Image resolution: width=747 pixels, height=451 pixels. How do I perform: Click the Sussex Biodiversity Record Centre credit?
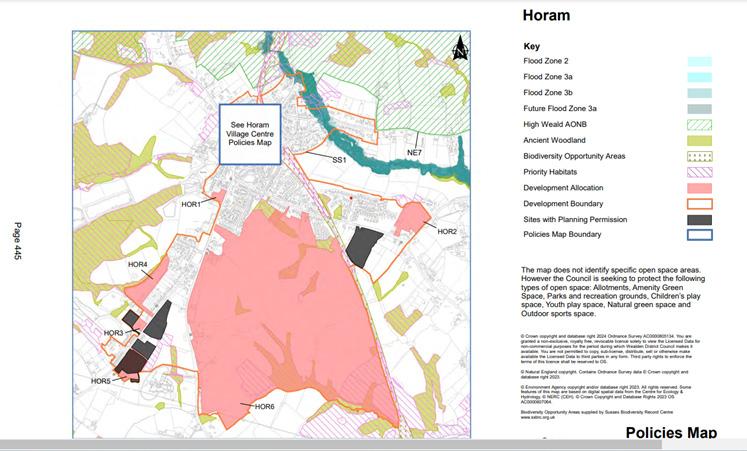click(597, 414)
